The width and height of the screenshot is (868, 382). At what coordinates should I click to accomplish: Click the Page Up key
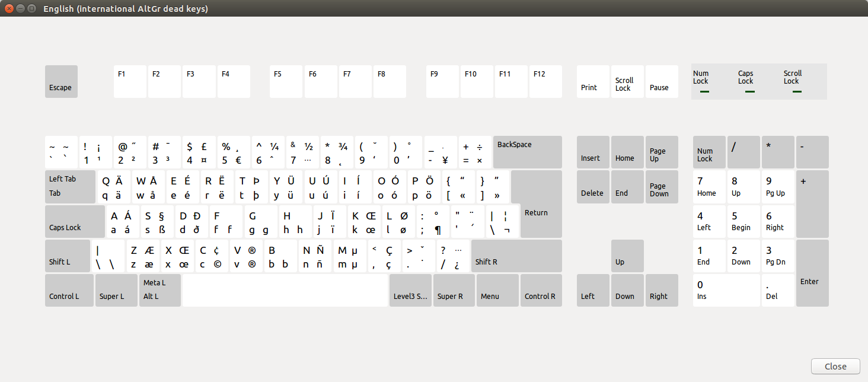(x=662, y=152)
